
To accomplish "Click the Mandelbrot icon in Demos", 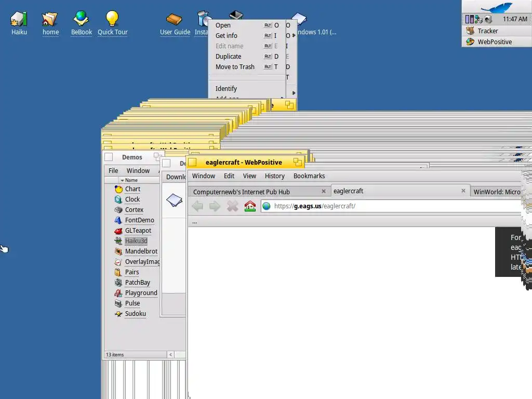I will click(x=118, y=251).
